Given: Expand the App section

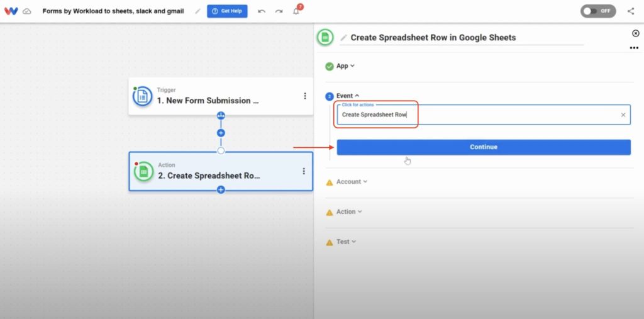Looking at the screenshot, I should [x=345, y=66].
